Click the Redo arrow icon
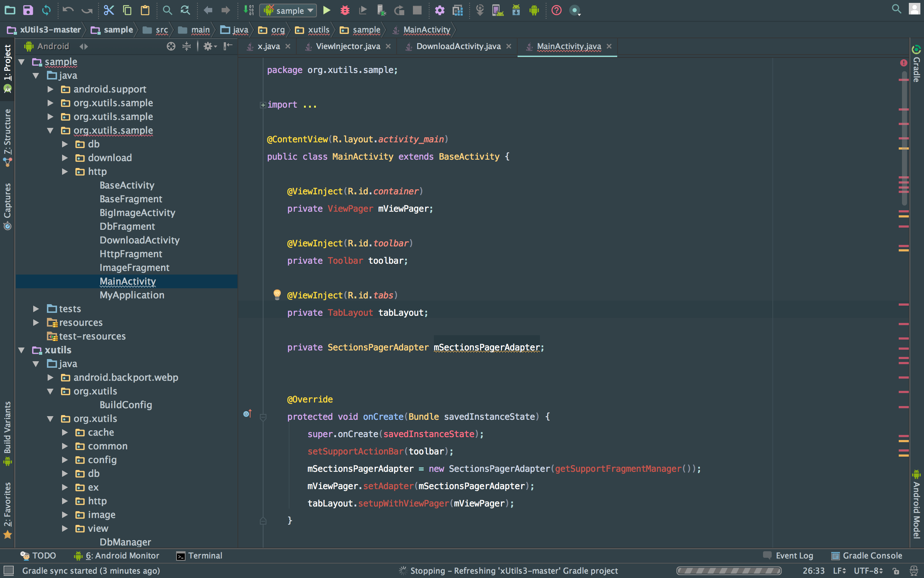The image size is (924, 578). pyautogui.click(x=87, y=10)
